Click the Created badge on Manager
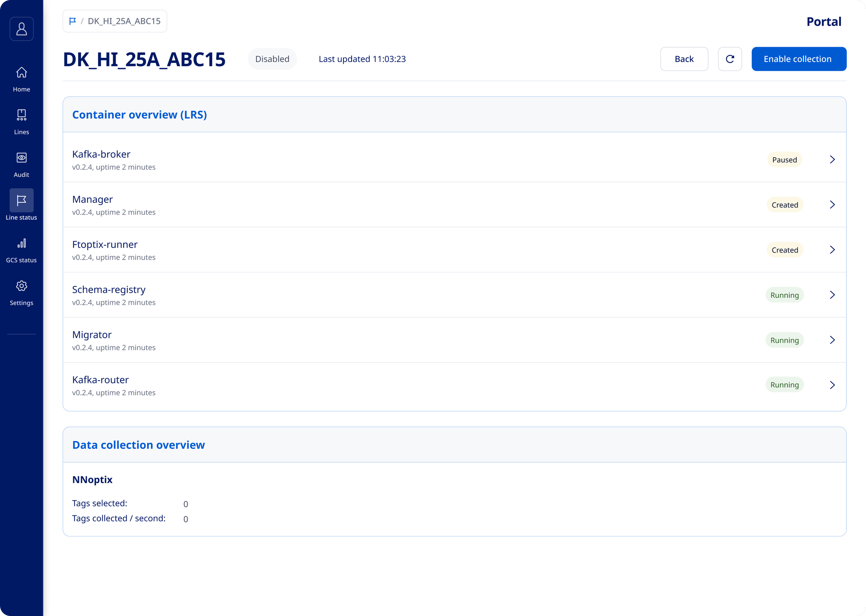The width and height of the screenshot is (866, 616). click(x=785, y=205)
